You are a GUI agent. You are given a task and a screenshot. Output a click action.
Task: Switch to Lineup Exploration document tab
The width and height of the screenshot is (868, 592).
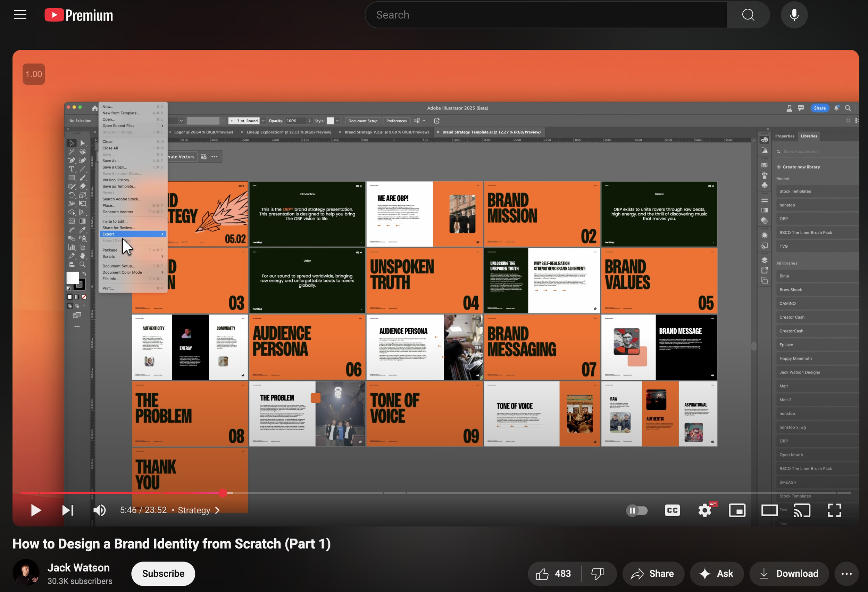(288, 132)
